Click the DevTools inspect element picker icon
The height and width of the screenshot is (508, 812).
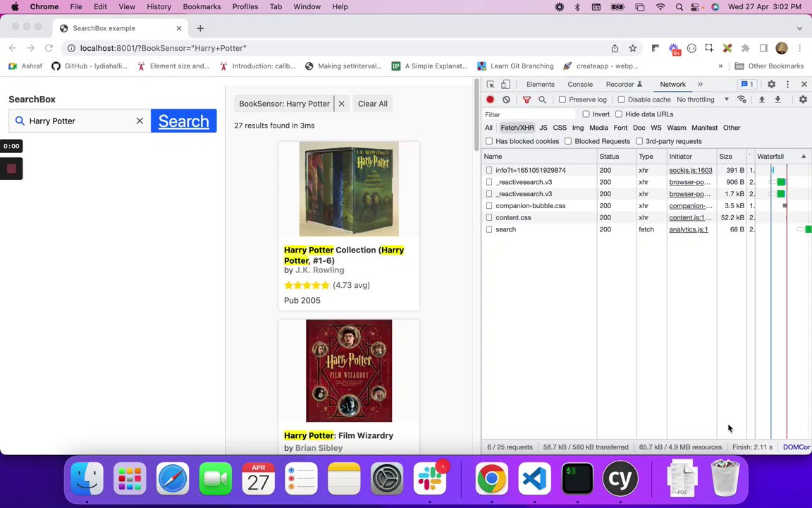click(491, 85)
